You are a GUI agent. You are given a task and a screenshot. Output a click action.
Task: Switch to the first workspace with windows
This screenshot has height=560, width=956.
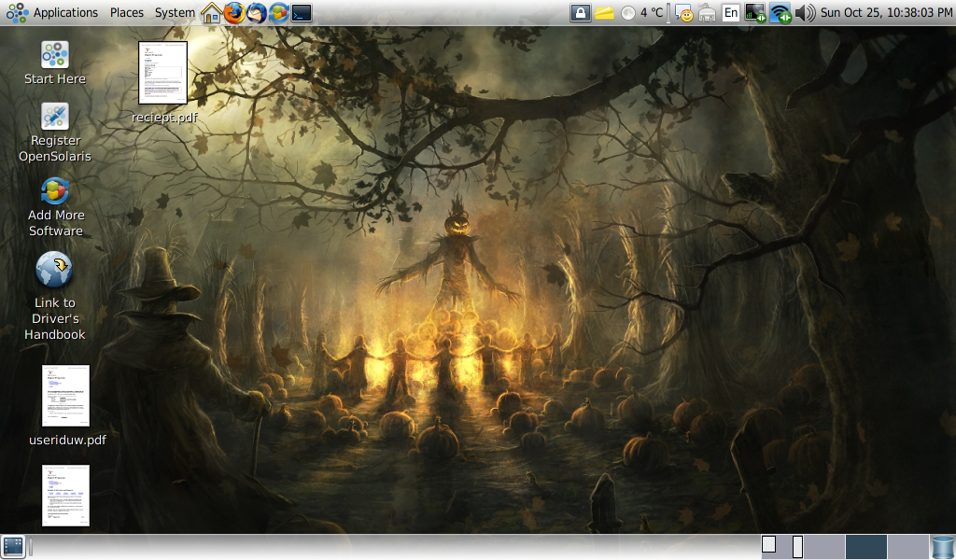pos(781,547)
